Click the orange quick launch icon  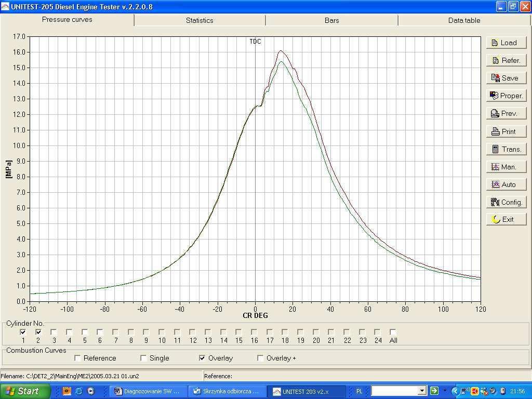tap(67, 391)
